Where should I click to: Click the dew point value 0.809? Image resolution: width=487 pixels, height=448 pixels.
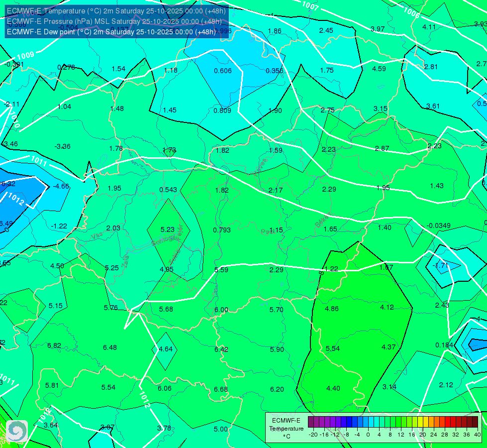(x=222, y=111)
